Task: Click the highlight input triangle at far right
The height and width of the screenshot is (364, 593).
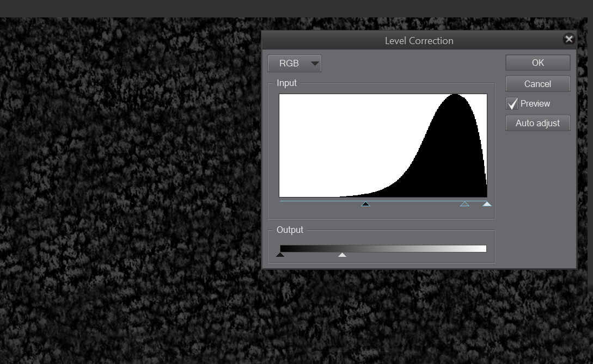Action: (486, 204)
